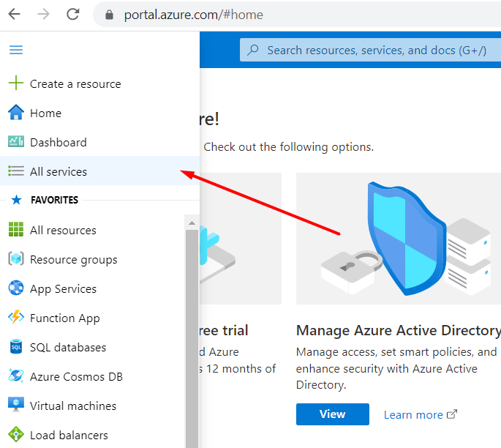The height and width of the screenshot is (448, 501).
Task: Go back using browser back arrow
Action: point(14,15)
